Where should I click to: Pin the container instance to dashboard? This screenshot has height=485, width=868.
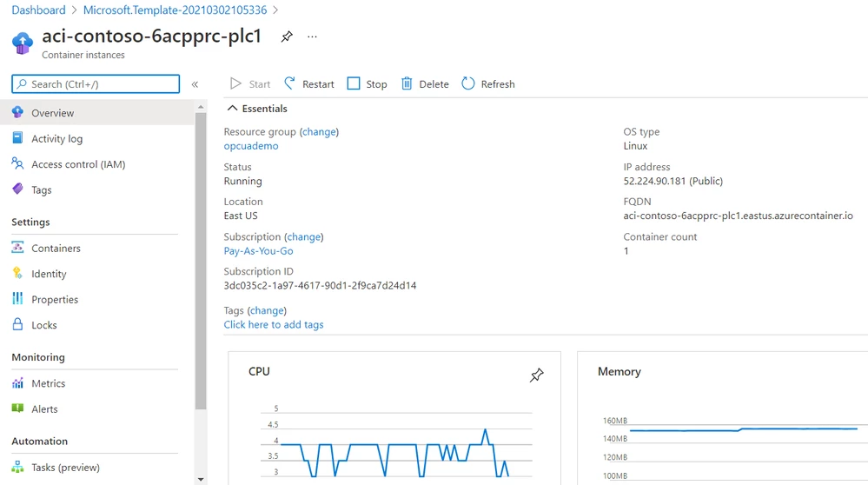[286, 37]
